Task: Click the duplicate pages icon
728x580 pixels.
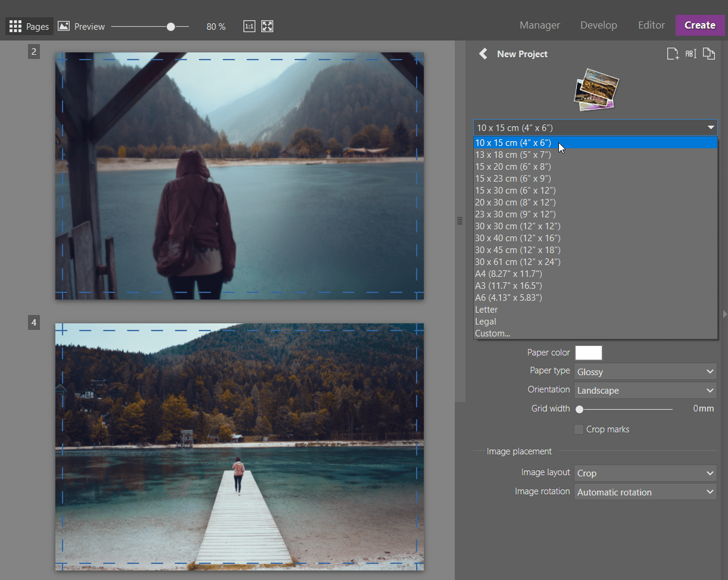Action: tap(708, 54)
